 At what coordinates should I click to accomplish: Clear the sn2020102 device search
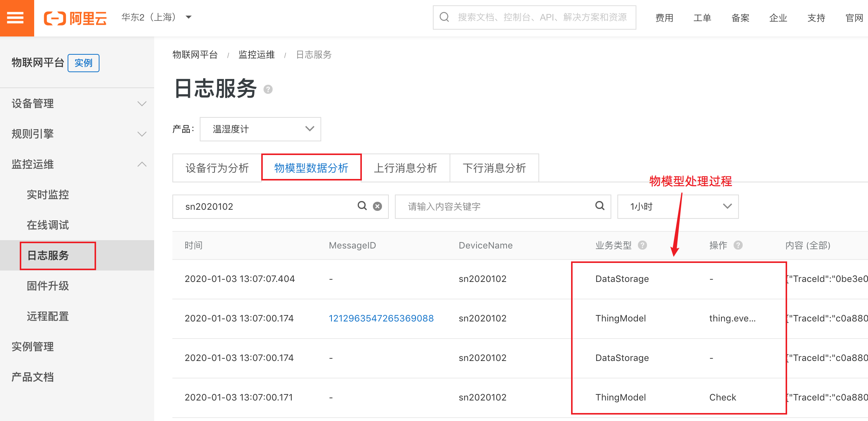pos(377,206)
